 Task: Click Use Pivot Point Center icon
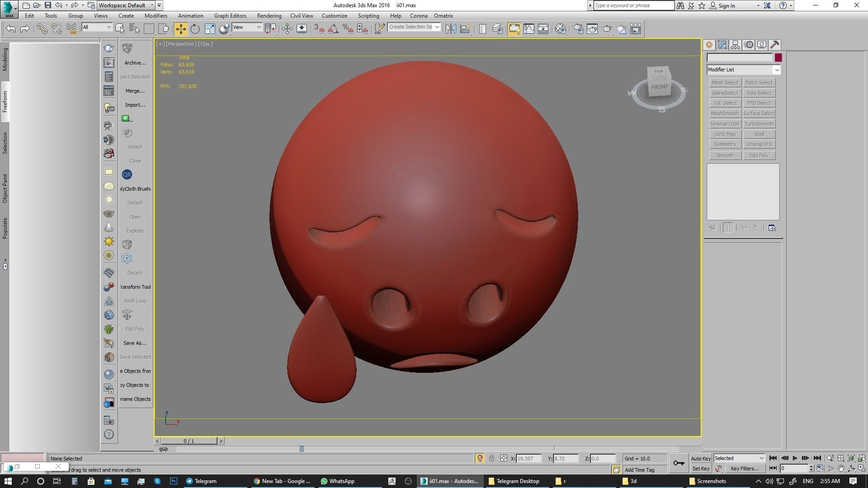(271, 29)
